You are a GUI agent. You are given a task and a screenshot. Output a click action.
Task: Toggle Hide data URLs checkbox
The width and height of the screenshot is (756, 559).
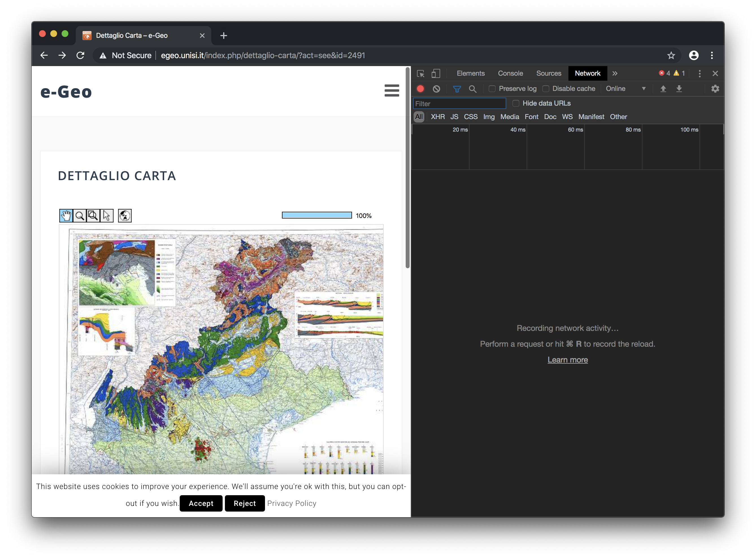coord(515,103)
